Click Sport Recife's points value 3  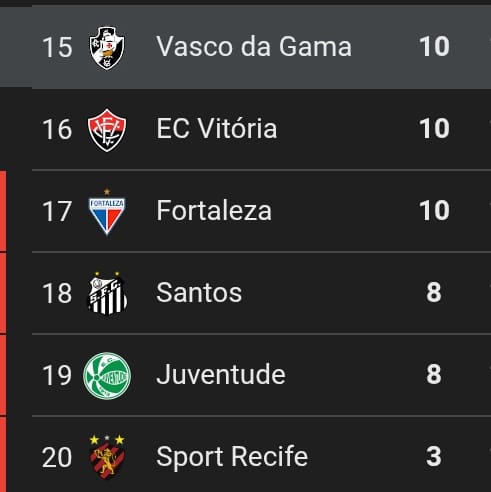[x=434, y=456]
